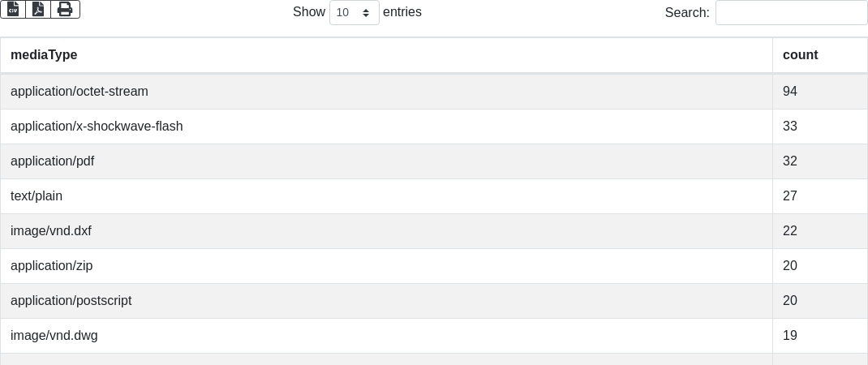
Task: Select the application/postscript row
Action: pos(434,301)
